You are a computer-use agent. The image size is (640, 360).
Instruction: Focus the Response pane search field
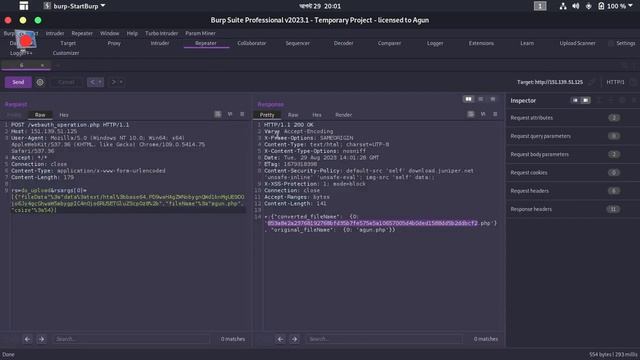(x=384, y=339)
